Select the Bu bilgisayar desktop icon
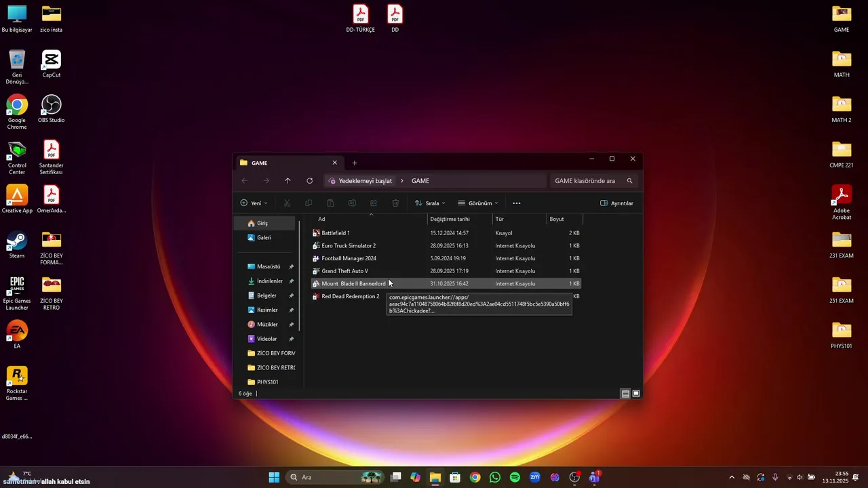This screenshot has width=868, height=488. click(x=17, y=19)
